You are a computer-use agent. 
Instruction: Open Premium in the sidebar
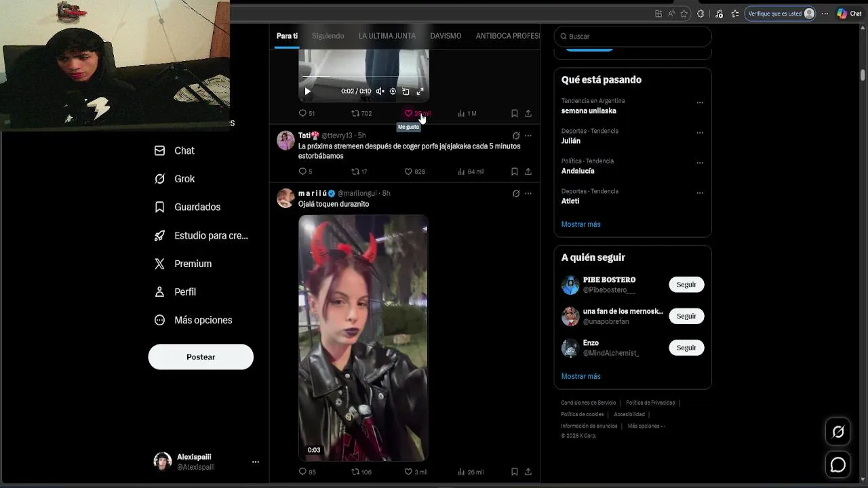coord(183,264)
